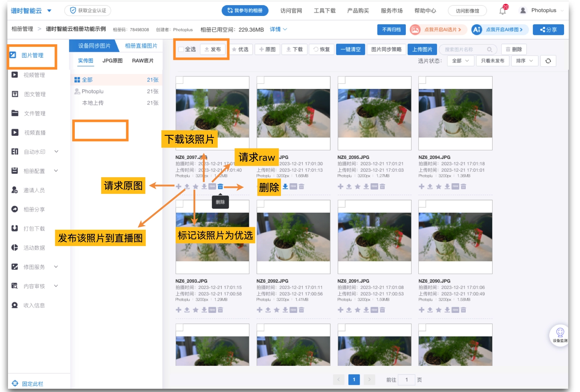580x392 pixels.
Task: Expand the 自动水印 sidebar submenu
Action: pyautogui.click(x=56, y=152)
